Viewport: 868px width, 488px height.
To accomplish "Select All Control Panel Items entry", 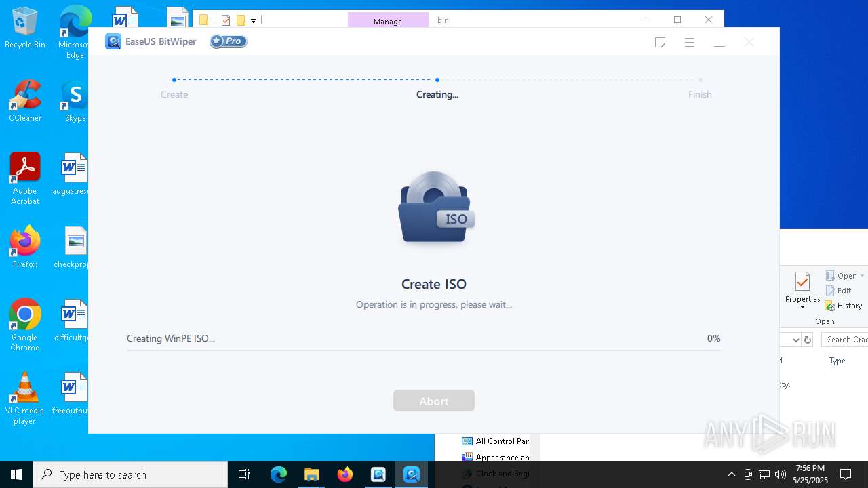I will (496, 441).
